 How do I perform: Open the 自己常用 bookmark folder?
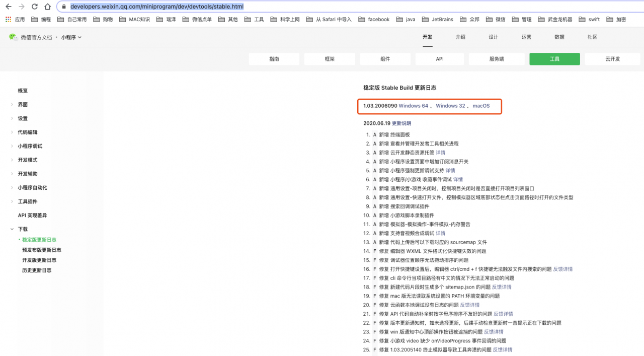72,19
